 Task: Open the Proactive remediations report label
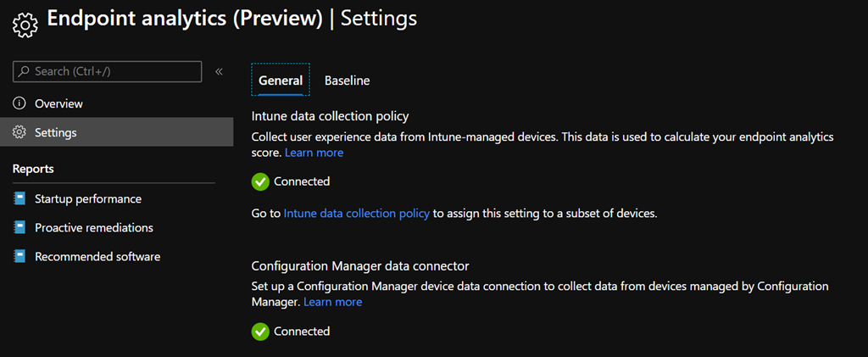point(93,228)
